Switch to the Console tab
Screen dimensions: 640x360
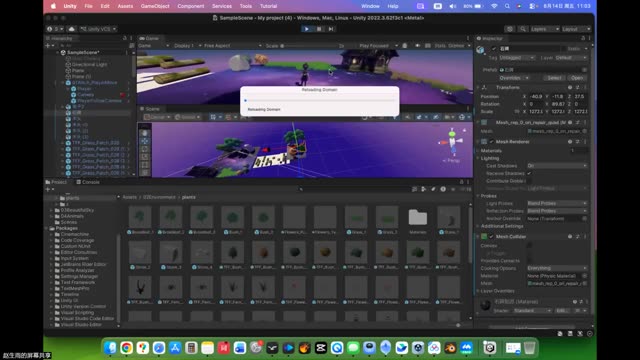[x=88, y=182]
